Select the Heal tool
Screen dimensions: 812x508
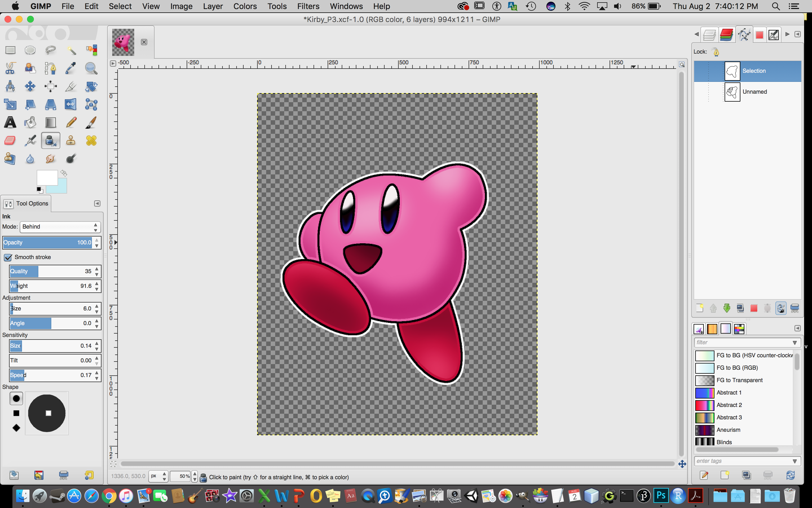(x=91, y=141)
